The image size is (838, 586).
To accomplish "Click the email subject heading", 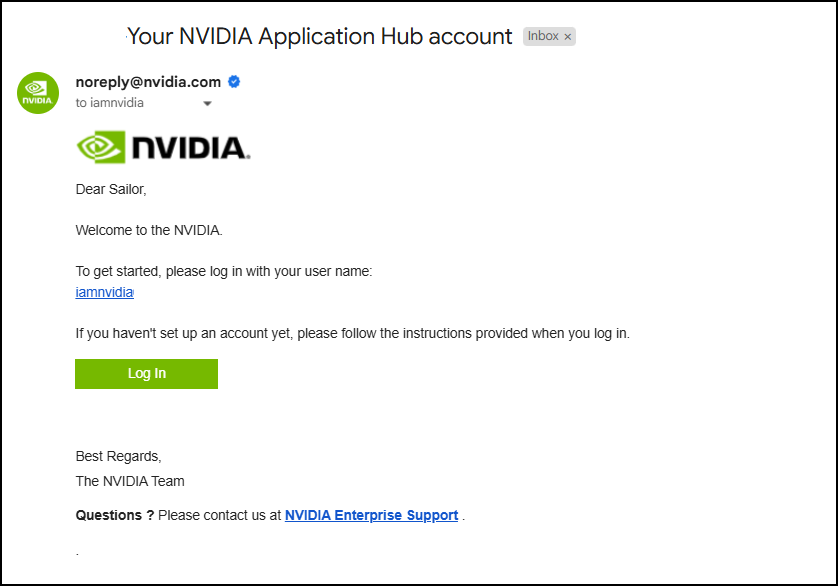I will [x=319, y=36].
